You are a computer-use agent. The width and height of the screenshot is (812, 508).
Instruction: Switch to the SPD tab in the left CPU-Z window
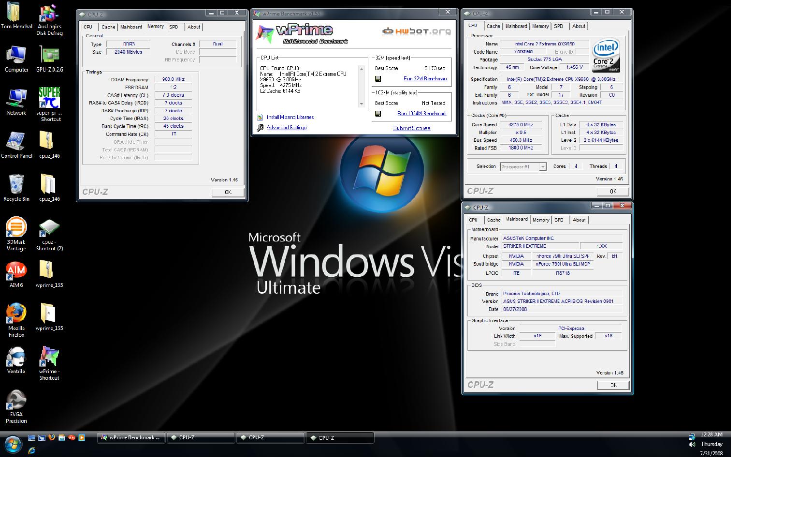[x=174, y=27]
